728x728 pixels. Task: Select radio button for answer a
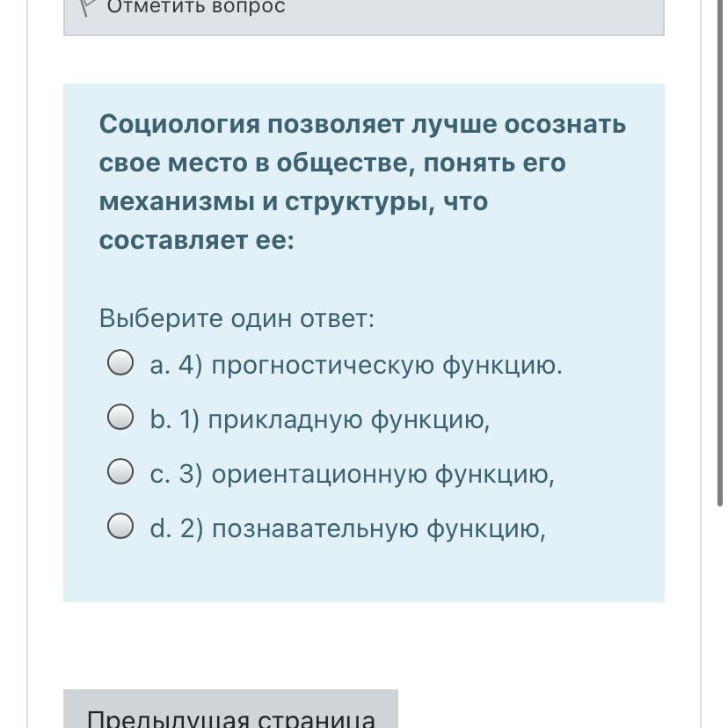pos(120,362)
